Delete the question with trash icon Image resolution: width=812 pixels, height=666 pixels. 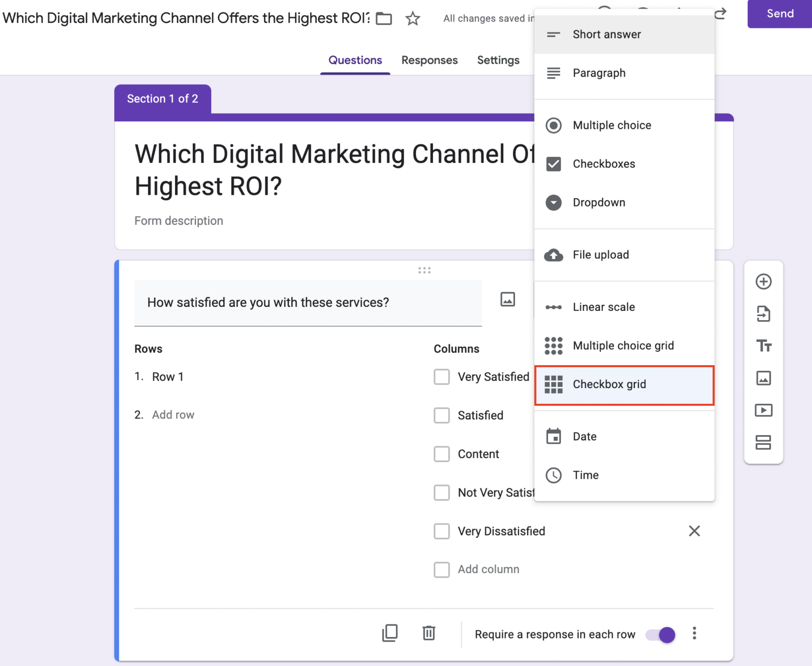click(429, 633)
